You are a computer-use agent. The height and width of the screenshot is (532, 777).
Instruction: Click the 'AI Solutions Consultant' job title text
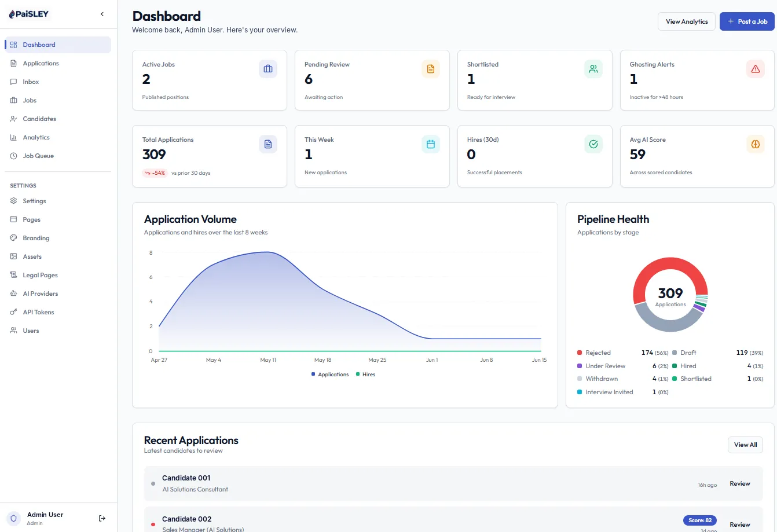(195, 489)
